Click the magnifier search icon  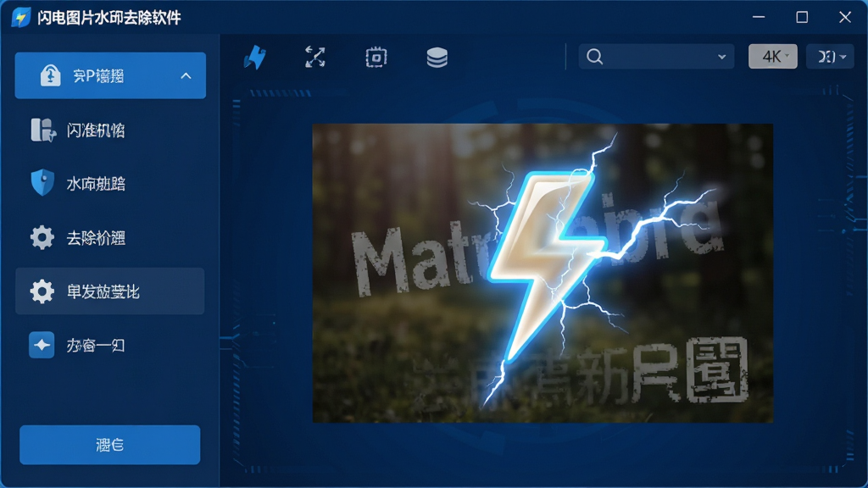coord(594,57)
